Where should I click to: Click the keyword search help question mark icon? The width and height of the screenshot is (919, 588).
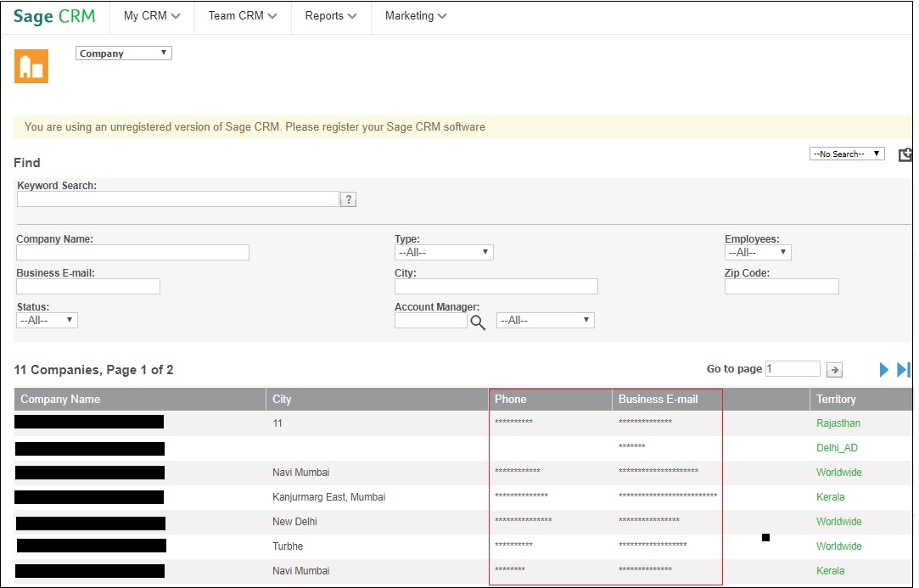pyautogui.click(x=348, y=199)
